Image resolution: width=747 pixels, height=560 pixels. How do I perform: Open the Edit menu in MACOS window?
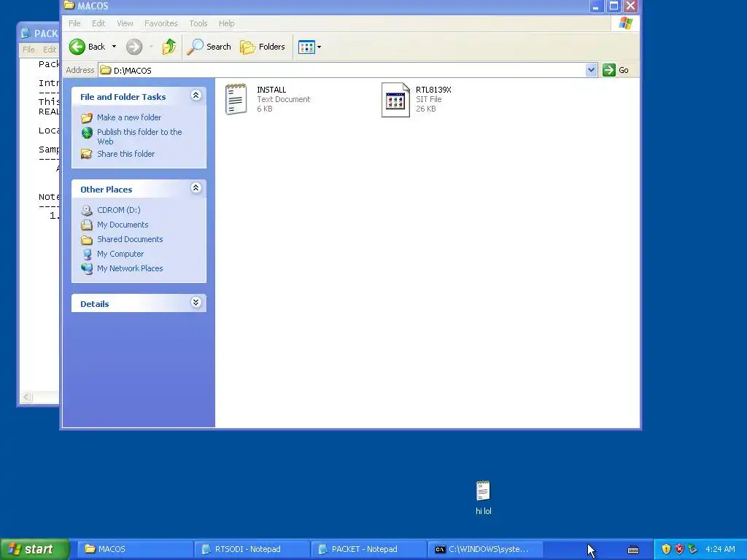tap(98, 23)
